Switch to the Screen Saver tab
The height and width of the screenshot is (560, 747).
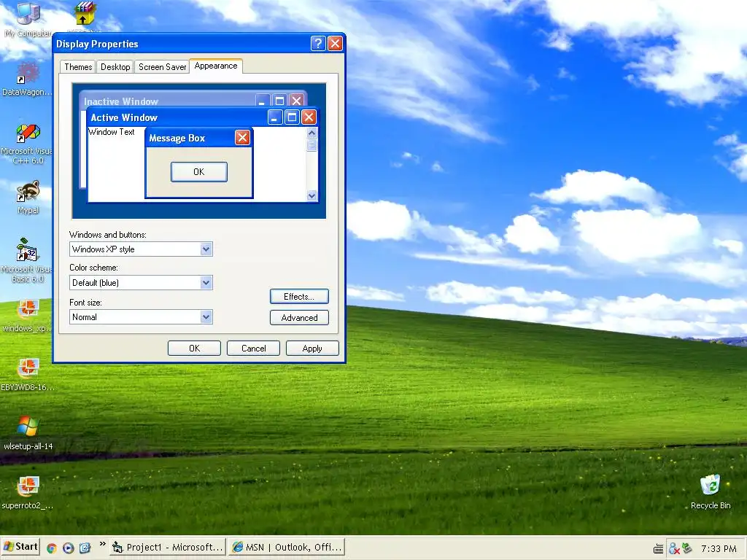(162, 66)
